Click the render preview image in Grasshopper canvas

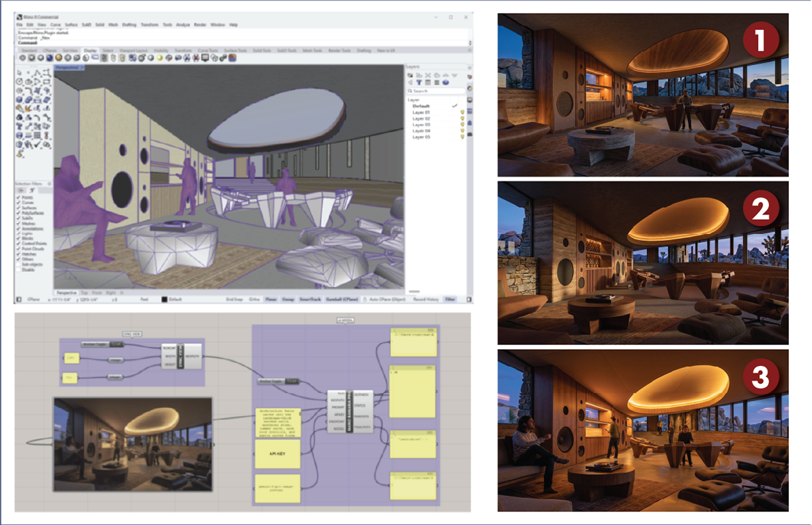133,444
